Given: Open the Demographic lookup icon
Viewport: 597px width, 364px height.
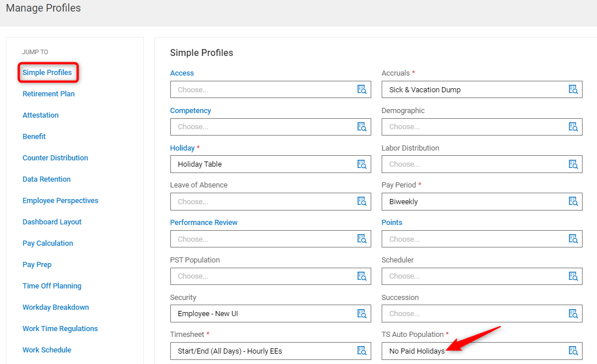Looking at the screenshot, I should (x=573, y=126).
